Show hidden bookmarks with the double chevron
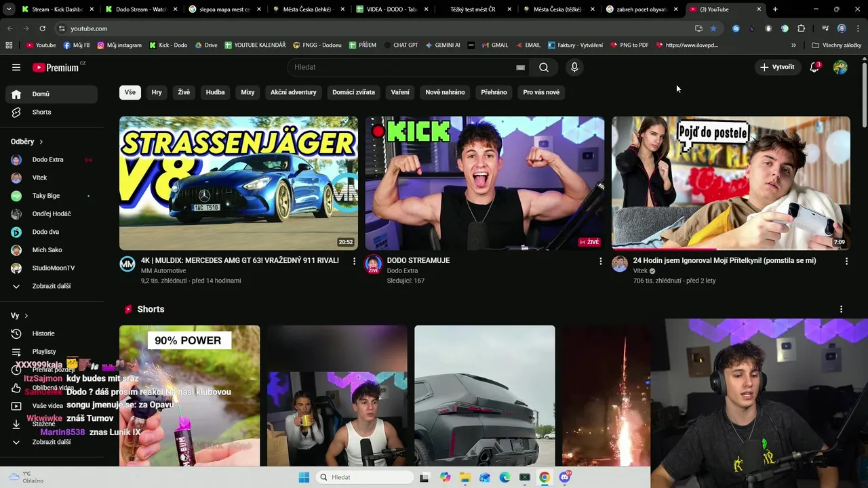The image size is (868, 488). coord(793,45)
